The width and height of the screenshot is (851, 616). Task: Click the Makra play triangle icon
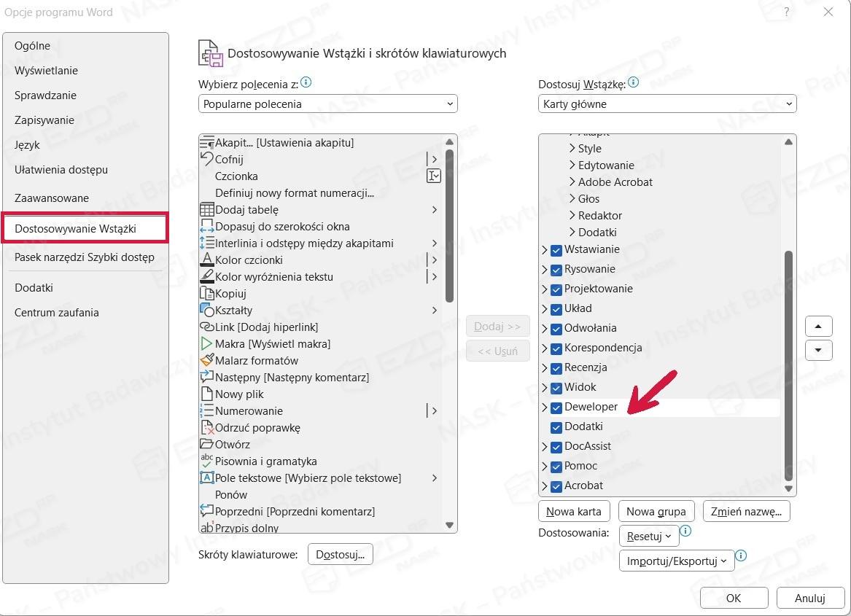point(206,343)
